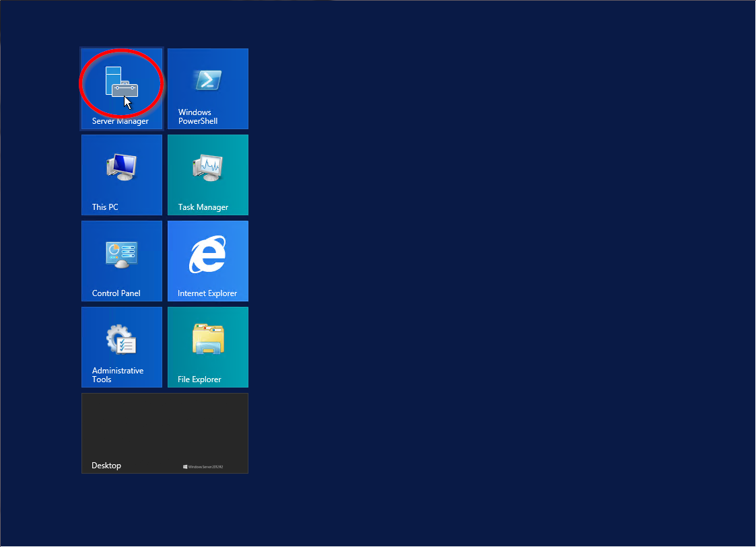
Task: Launch the Windows PowerShell tile
Action: tap(208, 89)
